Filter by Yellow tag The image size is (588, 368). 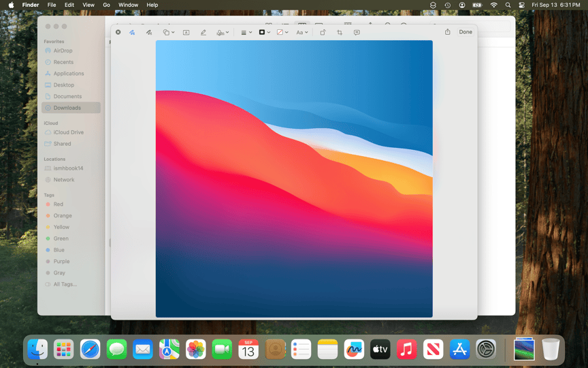point(71,227)
